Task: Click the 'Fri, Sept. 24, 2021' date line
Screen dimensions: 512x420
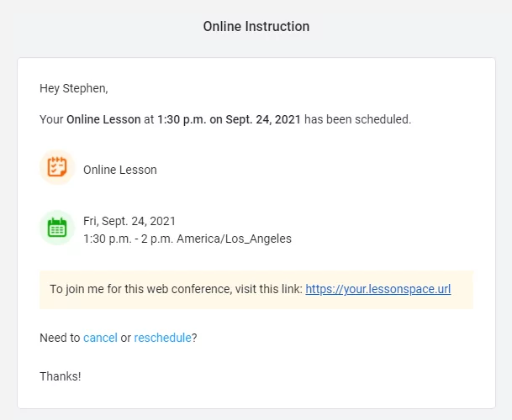Action: coord(129,221)
